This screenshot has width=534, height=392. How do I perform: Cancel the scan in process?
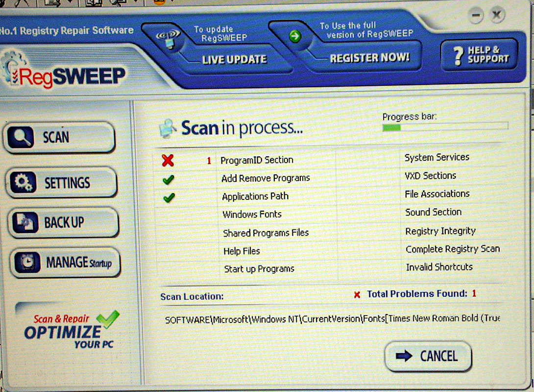point(428,356)
